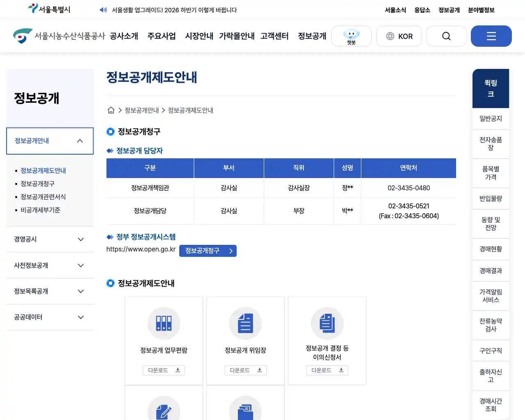The width and height of the screenshot is (525, 420).
Task: Open the blue hamburger menu button
Action: [491, 36]
